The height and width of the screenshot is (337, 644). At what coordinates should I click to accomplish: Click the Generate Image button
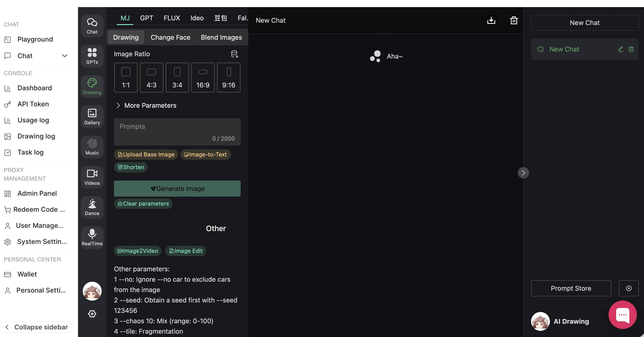pyautogui.click(x=177, y=188)
